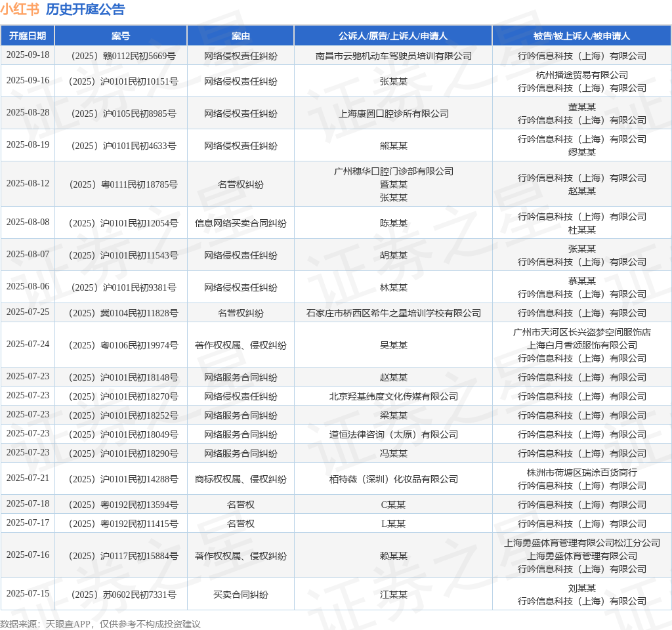Click the 案由 column header
This screenshot has width=672, height=630.
(240, 36)
